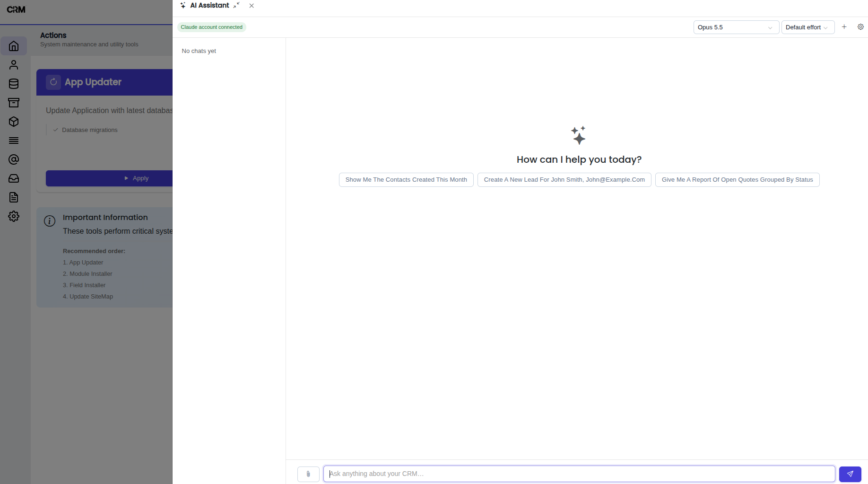Open the Opus 5.5 model dropdown
This screenshot has width=868, height=484.
click(x=736, y=27)
